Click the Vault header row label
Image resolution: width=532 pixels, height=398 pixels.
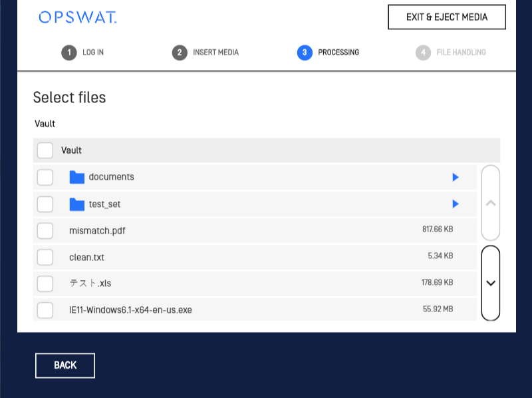pyautogui.click(x=71, y=150)
